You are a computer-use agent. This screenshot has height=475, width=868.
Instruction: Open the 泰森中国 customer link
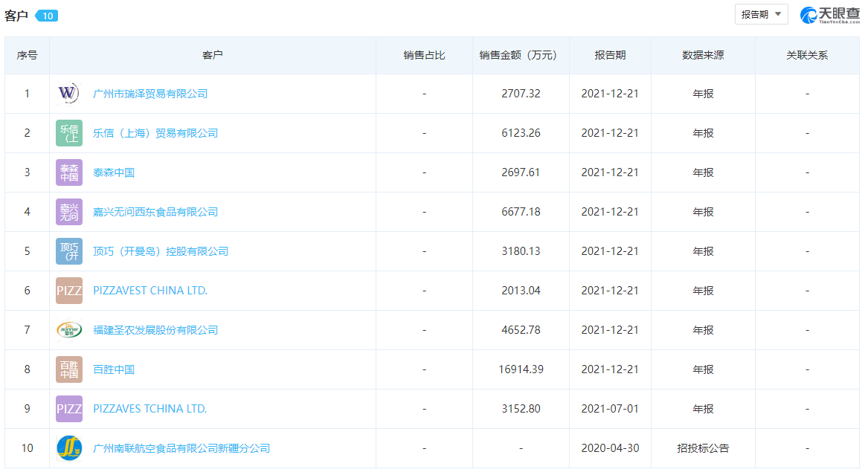pos(114,172)
